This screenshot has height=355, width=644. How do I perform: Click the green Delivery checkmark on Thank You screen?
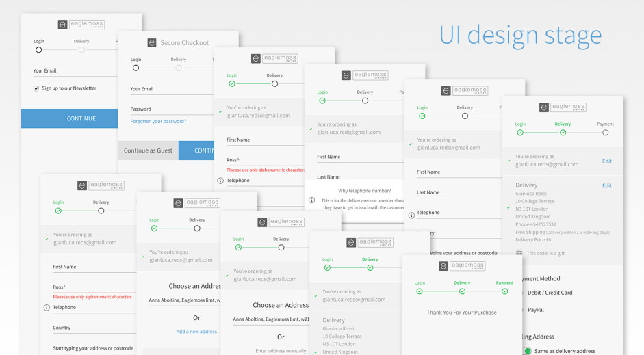[462, 291]
